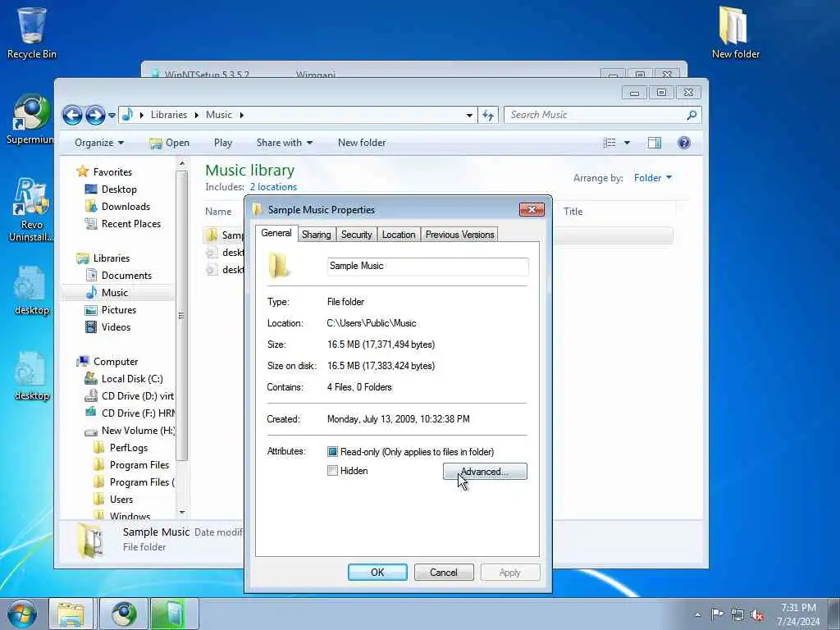Click New folder in the Explorer toolbar
Image resolution: width=840 pixels, height=630 pixels.
click(362, 143)
